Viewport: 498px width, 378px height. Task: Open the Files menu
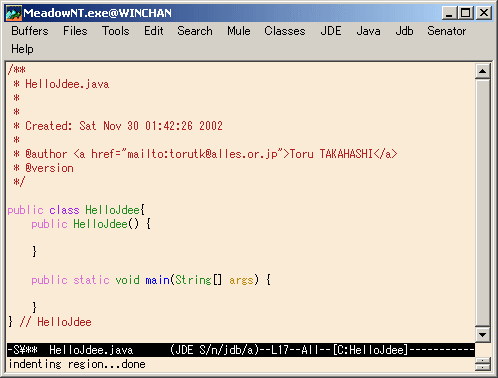coord(75,31)
